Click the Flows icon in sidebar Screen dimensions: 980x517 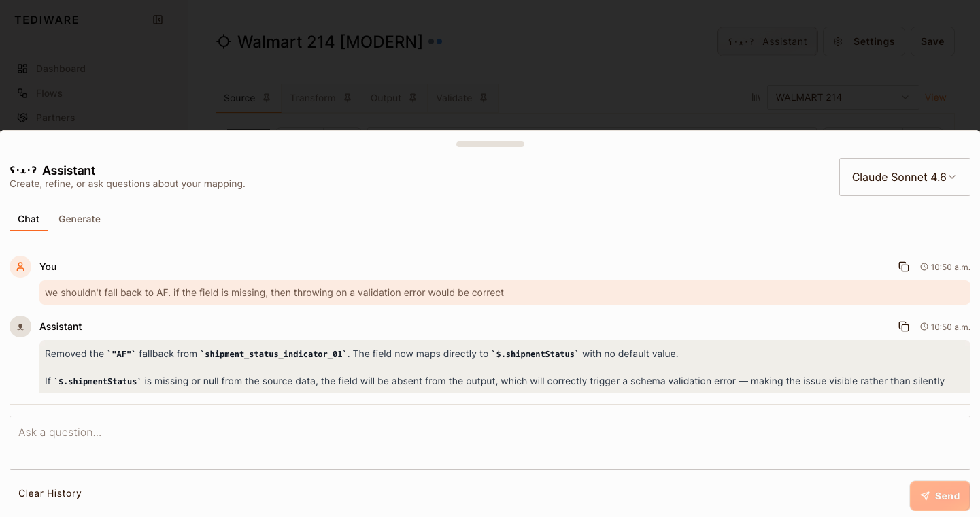[x=22, y=93]
